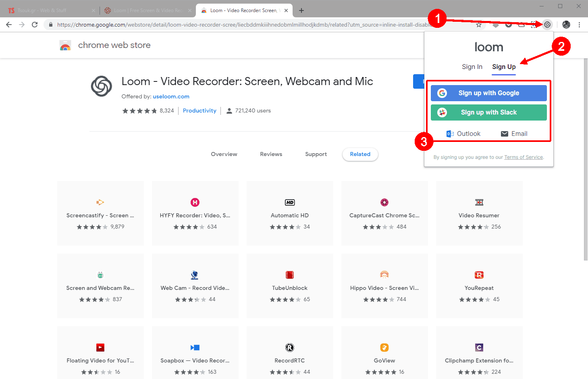Image resolution: width=588 pixels, height=379 pixels.
Task: Go forward to the next page
Action: 22,25
